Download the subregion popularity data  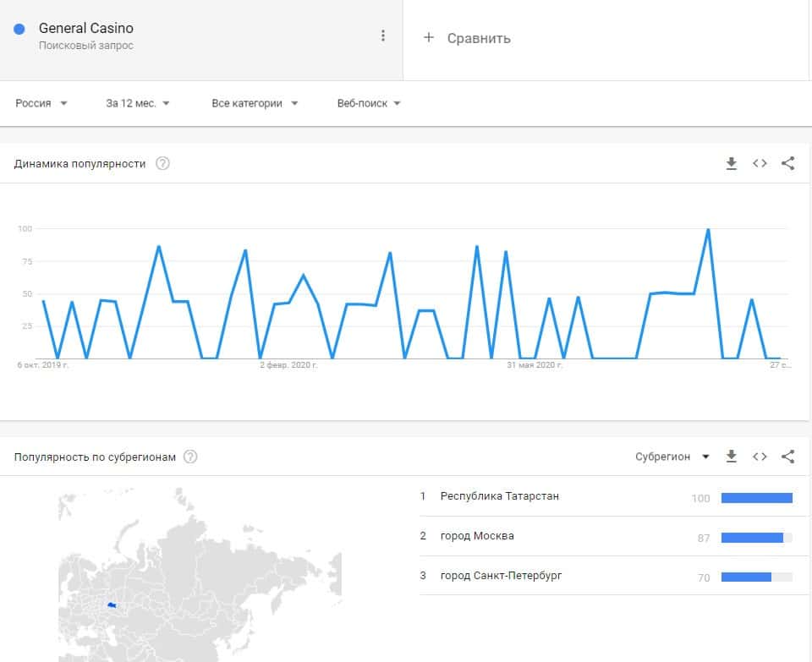coord(732,457)
